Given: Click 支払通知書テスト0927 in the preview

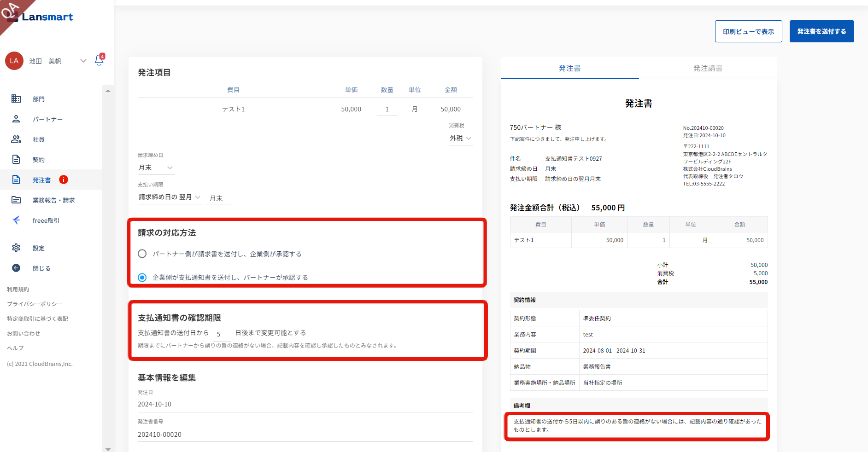Looking at the screenshot, I should [574, 159].
